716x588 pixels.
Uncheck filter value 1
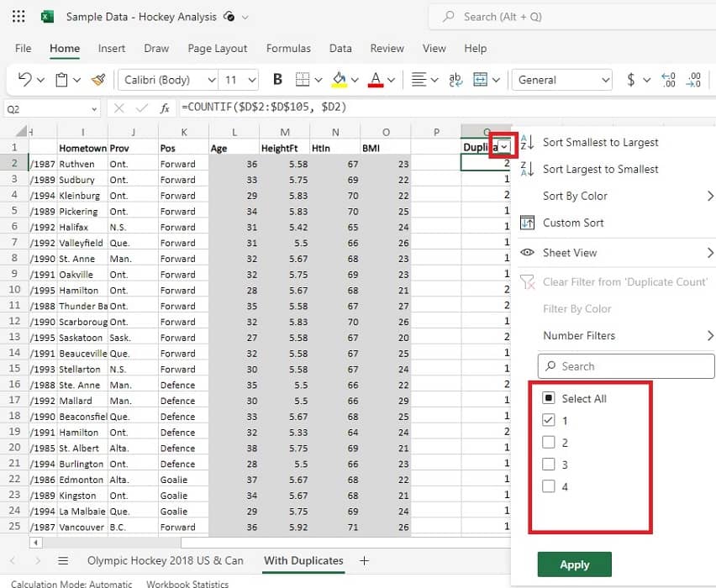(x=550, y=420)
